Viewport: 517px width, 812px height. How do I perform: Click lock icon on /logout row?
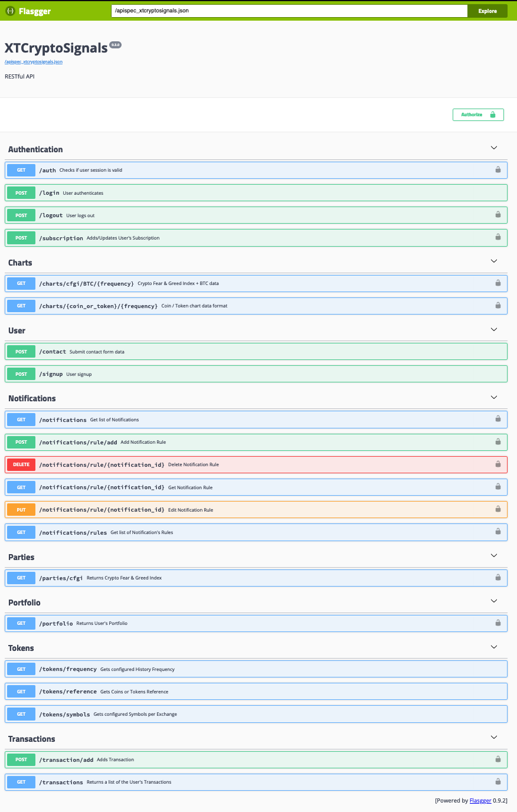coord(498,215)
